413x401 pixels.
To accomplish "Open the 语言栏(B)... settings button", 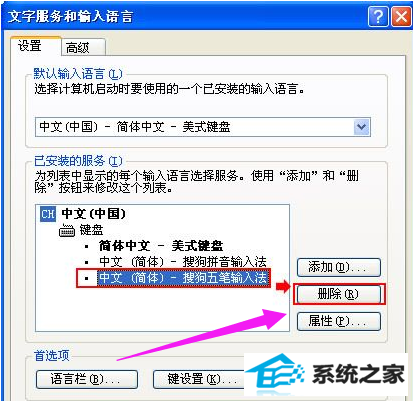I will (x=87, y=379).
